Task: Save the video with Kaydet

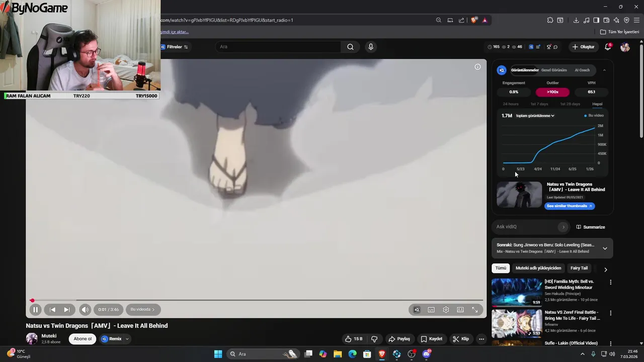Action: coord(432,339)
